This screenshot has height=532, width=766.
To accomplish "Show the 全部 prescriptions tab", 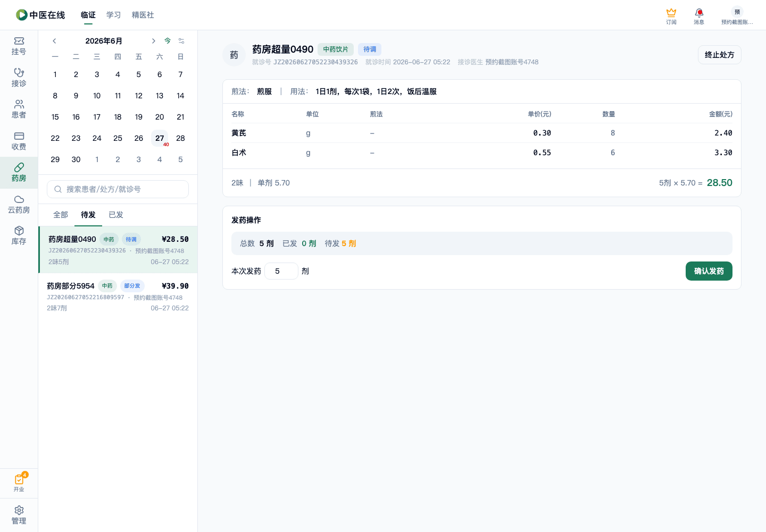I will tap(61, 215).
